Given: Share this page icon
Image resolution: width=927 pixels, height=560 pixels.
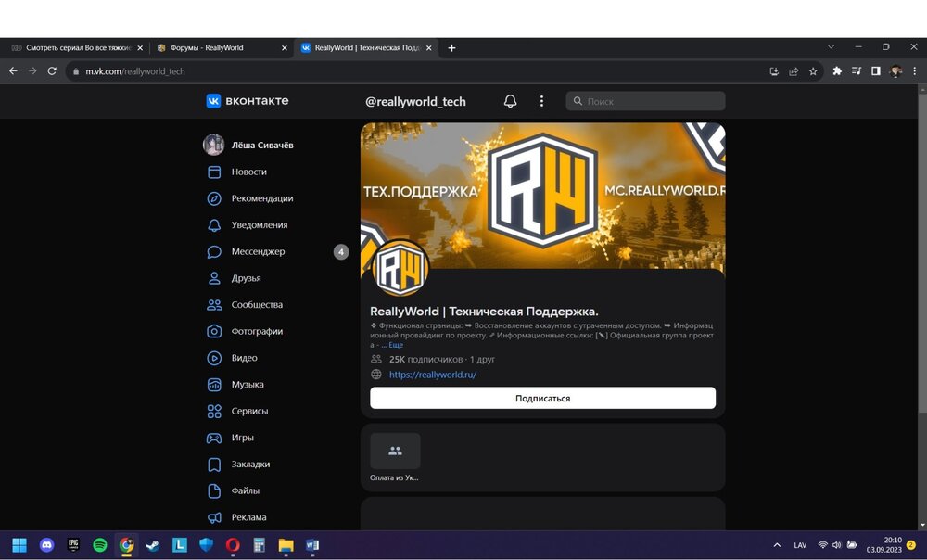Looking at the screenshot, I should pyautogui.click(x=794, y=71).
